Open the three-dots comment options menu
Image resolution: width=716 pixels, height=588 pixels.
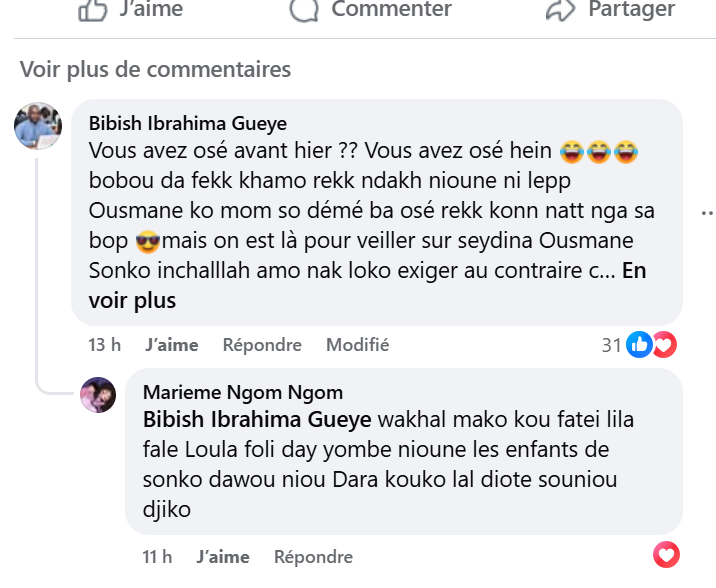tap(708, 213)
